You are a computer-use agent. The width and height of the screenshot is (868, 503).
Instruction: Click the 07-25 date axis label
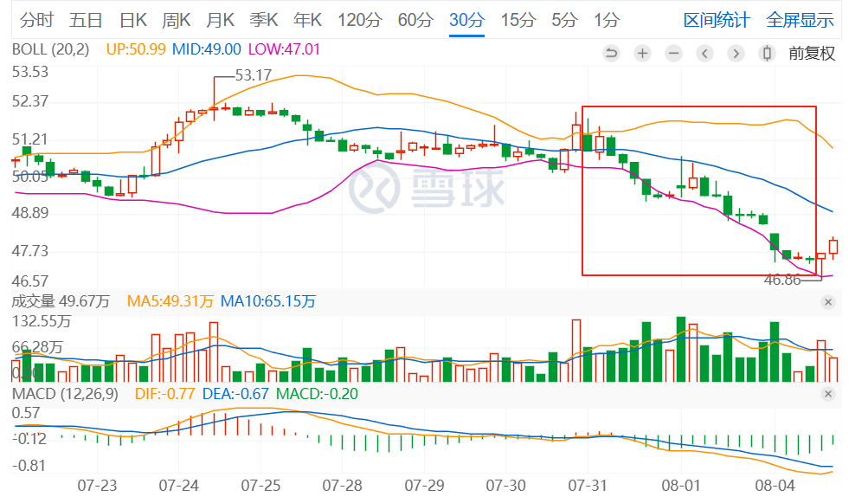tap(260, 486)
